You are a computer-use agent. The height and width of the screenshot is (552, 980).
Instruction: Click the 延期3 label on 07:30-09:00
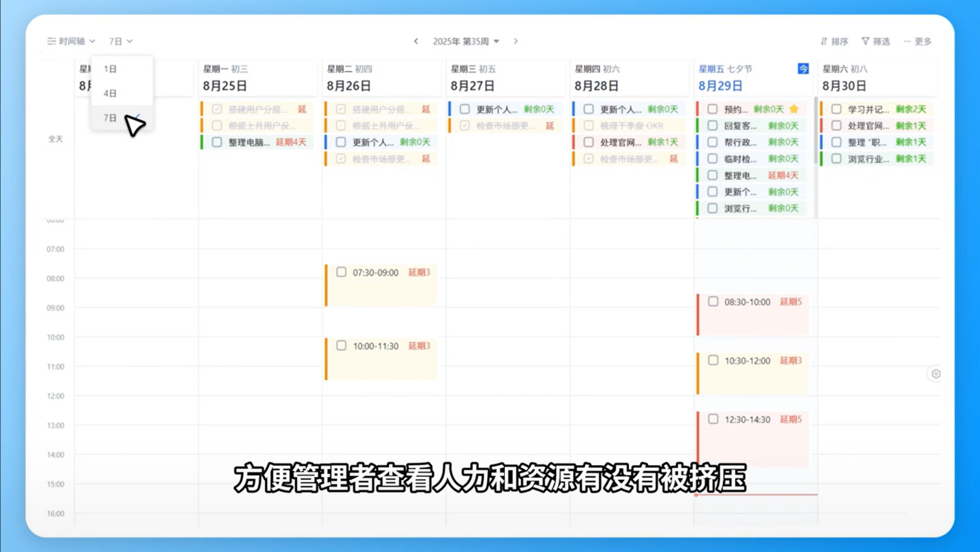(x=419, y=273)
